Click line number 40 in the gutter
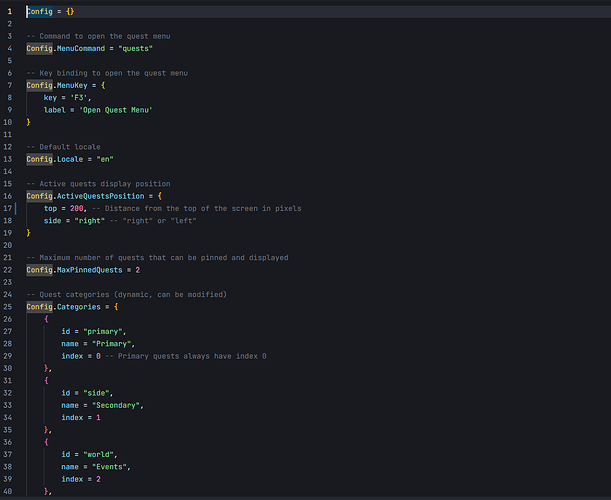Viewport: 611px width, 500px height. 7,491
